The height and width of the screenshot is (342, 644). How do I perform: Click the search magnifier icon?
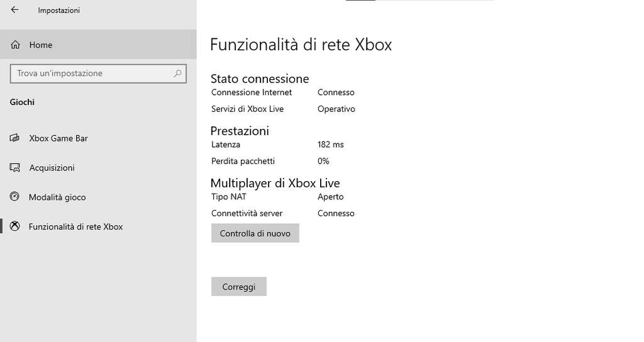click(x=177, y=74)
